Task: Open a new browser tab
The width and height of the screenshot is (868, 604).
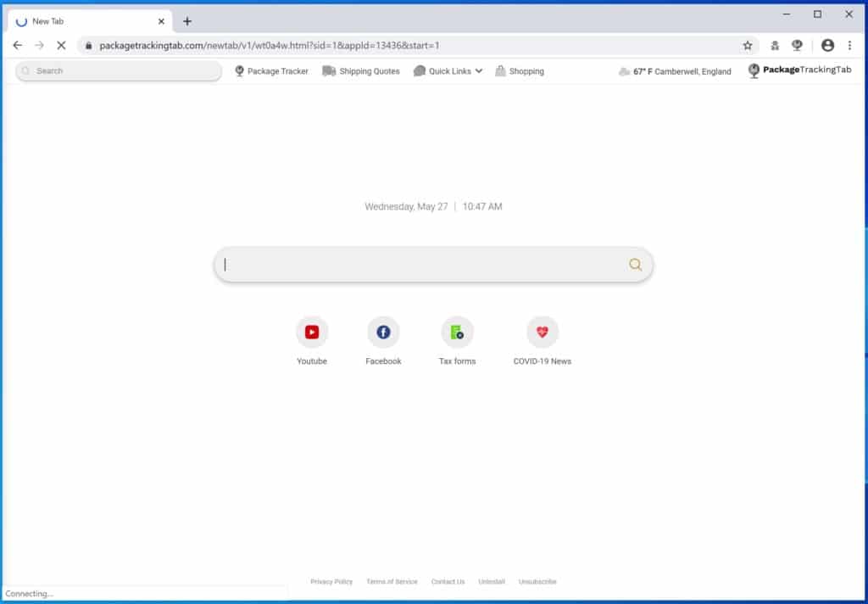Action: click(x=187, y=20)
